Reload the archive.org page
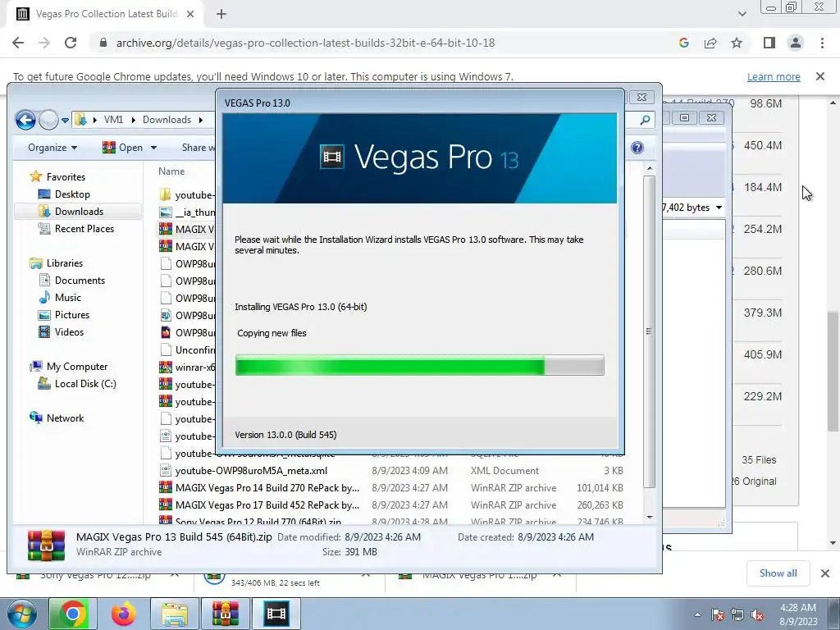This screenshot has width=840, height=630. (71, 43)
